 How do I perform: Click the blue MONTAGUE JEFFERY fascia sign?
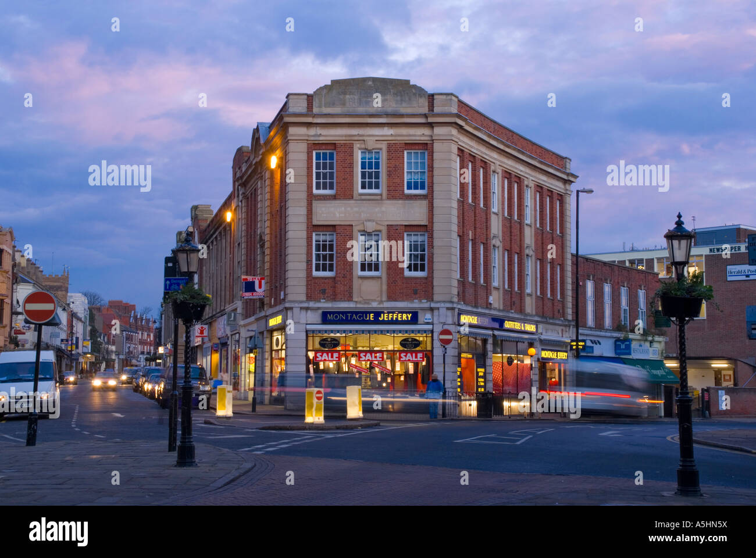point(369,317)
